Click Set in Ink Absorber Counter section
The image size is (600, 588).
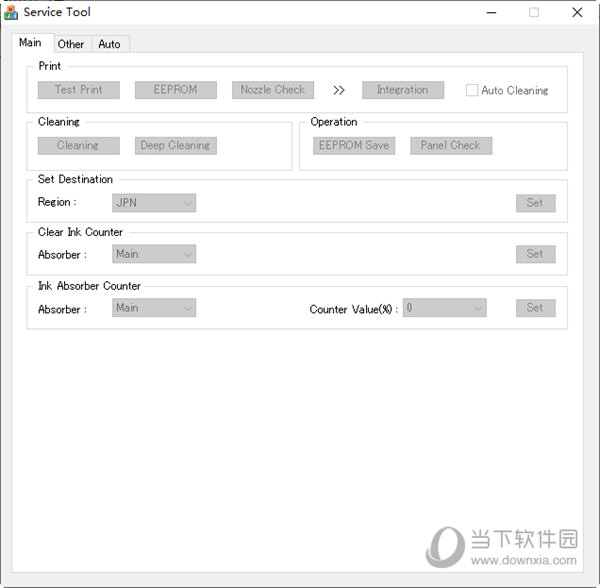(x=535, y=308)
